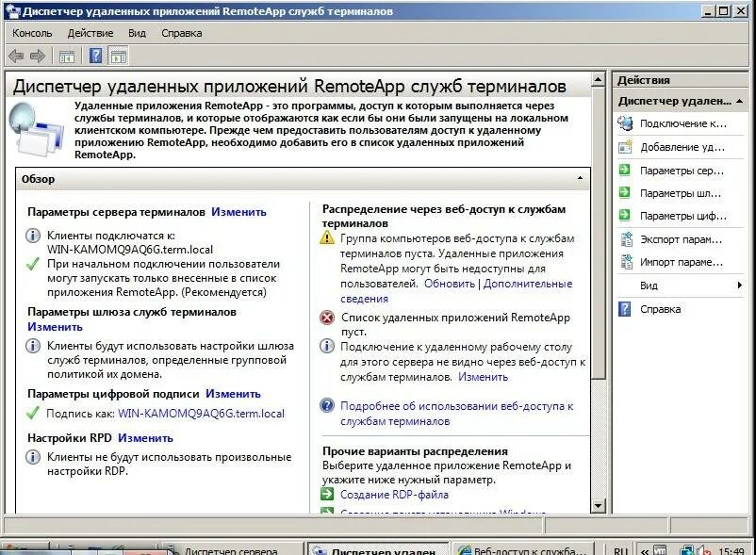Viewport: 756px width, 555px height.
Task: Click the Справка help icon in Actions pane
Action: point(624,309)
